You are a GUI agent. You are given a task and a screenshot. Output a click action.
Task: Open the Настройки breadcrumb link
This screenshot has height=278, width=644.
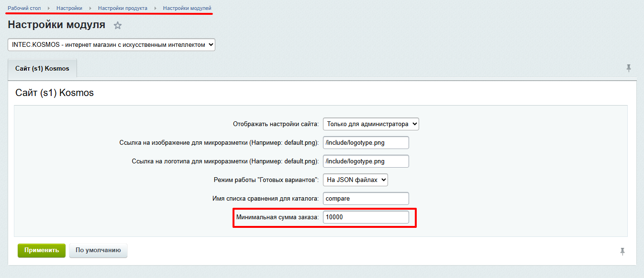(x=69, y=9)
